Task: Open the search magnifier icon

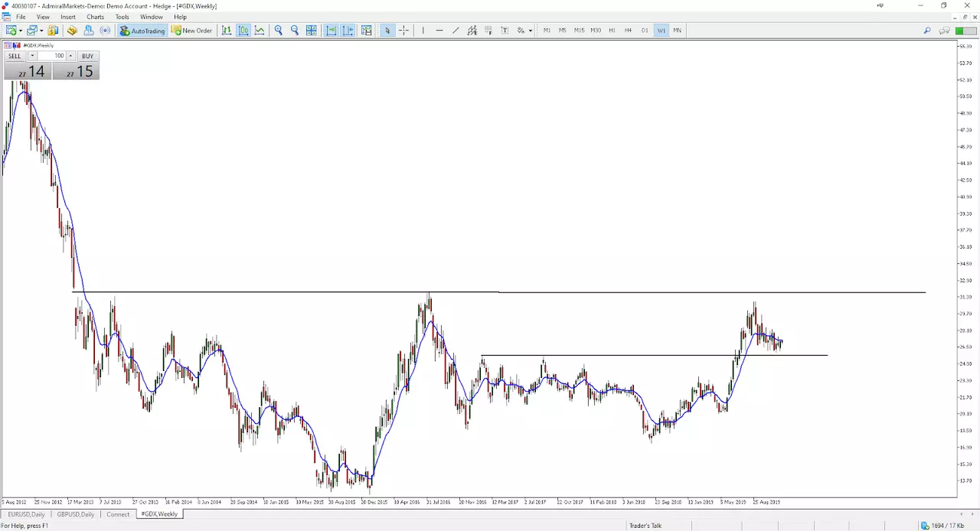Action: [x=926, y=31]
